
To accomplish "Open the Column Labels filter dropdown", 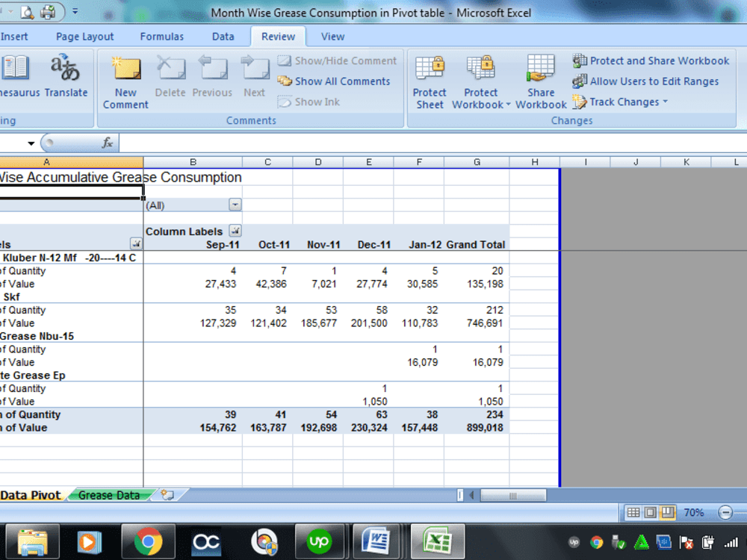I will (235, 231).
